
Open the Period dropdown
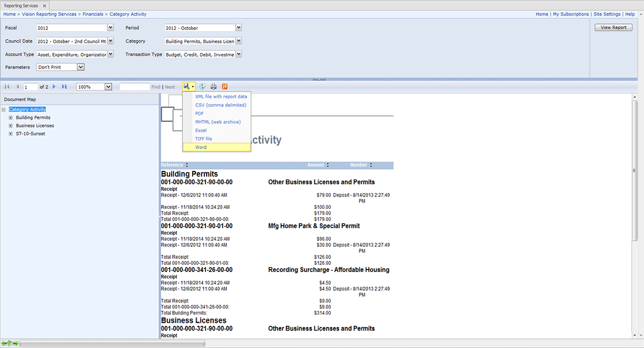(239, 27)
